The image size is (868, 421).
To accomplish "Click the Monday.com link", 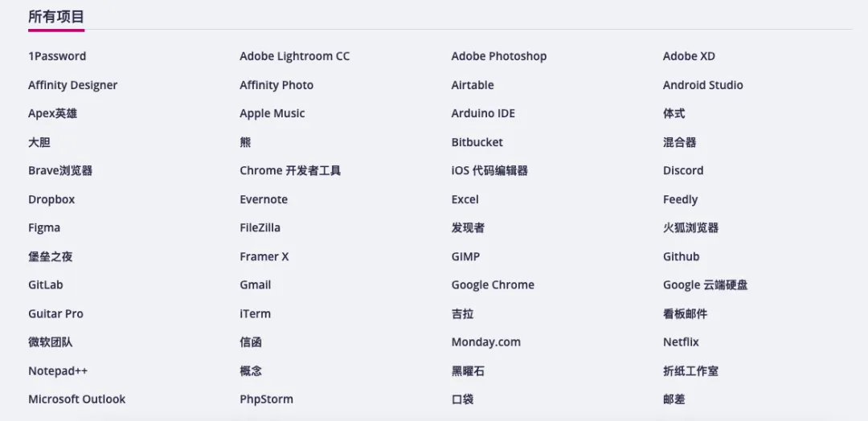I will pos(485,342).
